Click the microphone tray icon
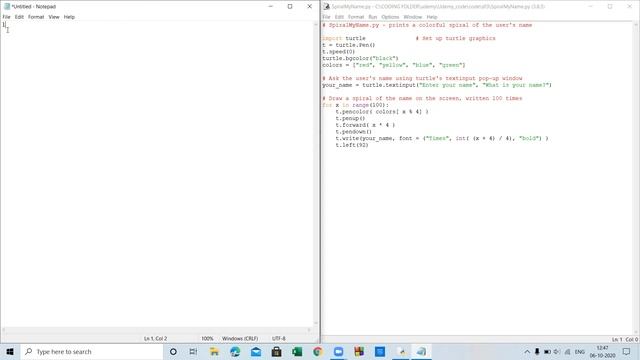640x360 pixels. (x=537, y=351)
